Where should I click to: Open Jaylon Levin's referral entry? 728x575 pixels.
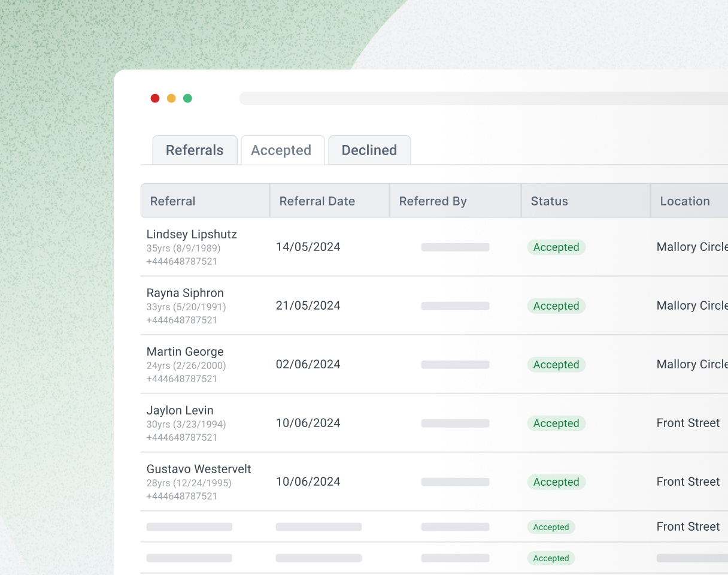(180, 410)
